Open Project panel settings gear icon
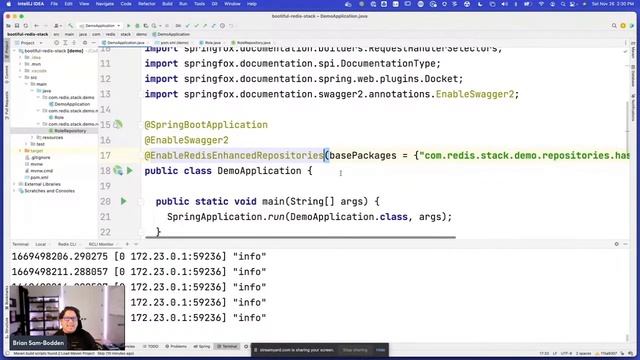This screenshot has width=640, height=360. point(84,42)
